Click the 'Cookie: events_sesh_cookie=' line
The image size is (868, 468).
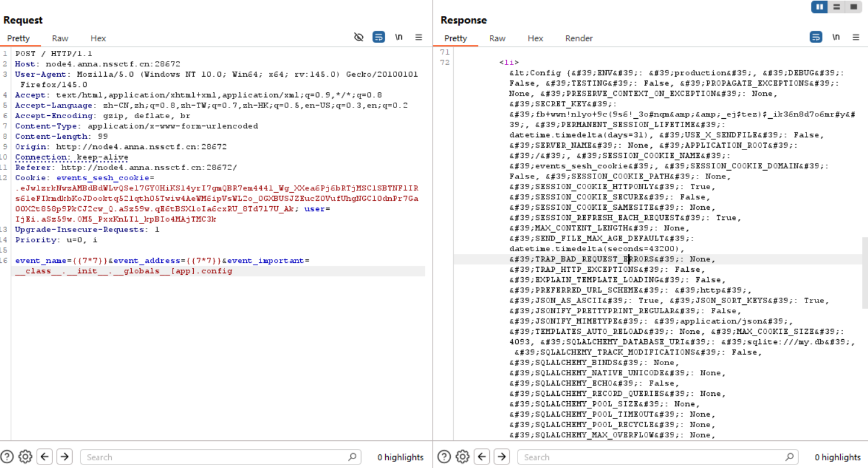(84, 177)
